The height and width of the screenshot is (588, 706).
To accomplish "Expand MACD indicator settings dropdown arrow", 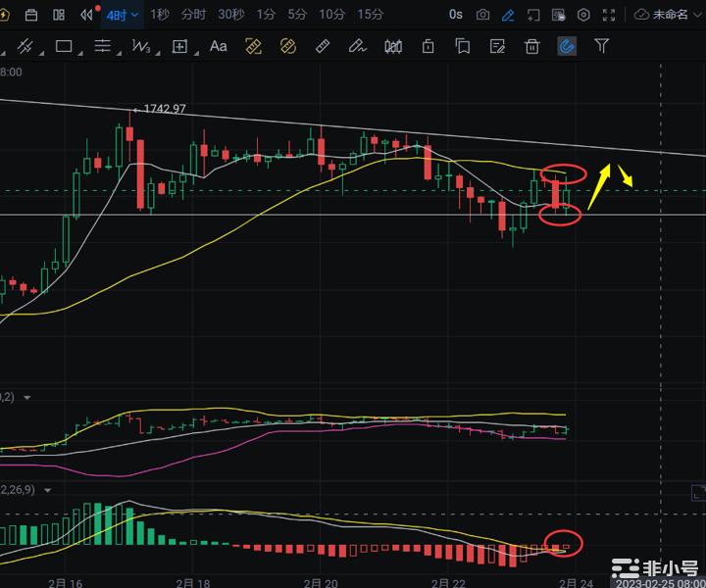I will click(47, 490).
